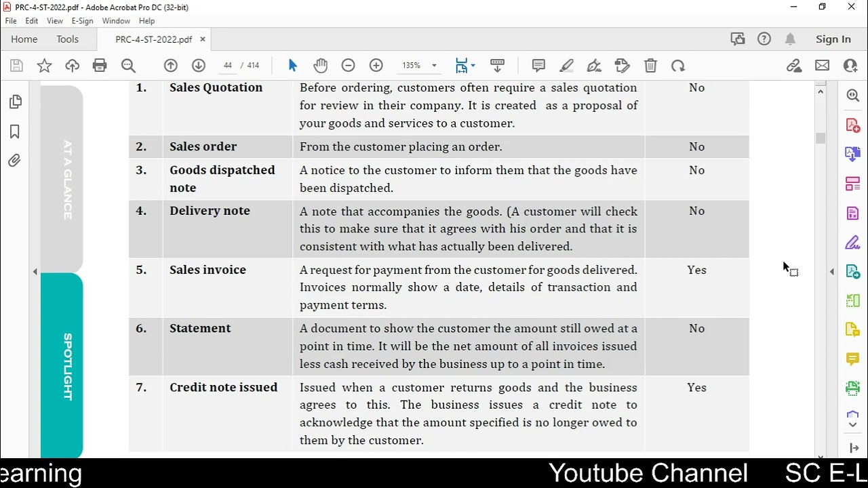The height and width of the screenshot is (488, 868).
Task: Click the AT A GLANCE side tab
Action: point(62,180)
